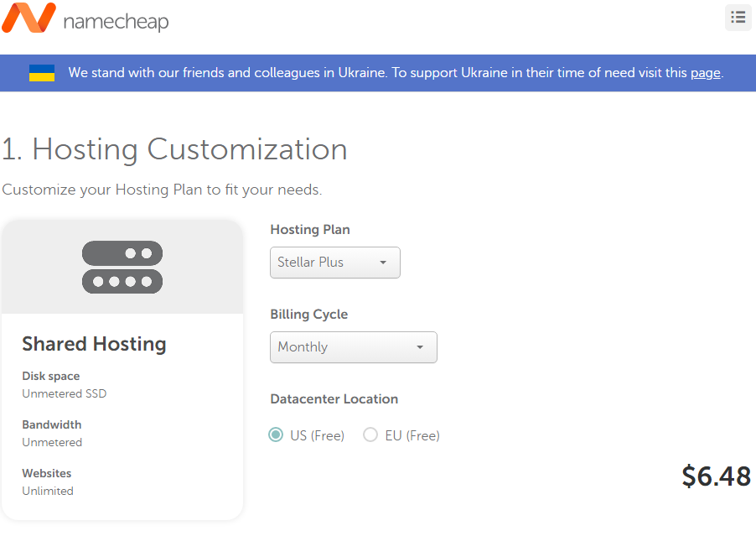Click the 'Bandwidth' label

point(52,424)
